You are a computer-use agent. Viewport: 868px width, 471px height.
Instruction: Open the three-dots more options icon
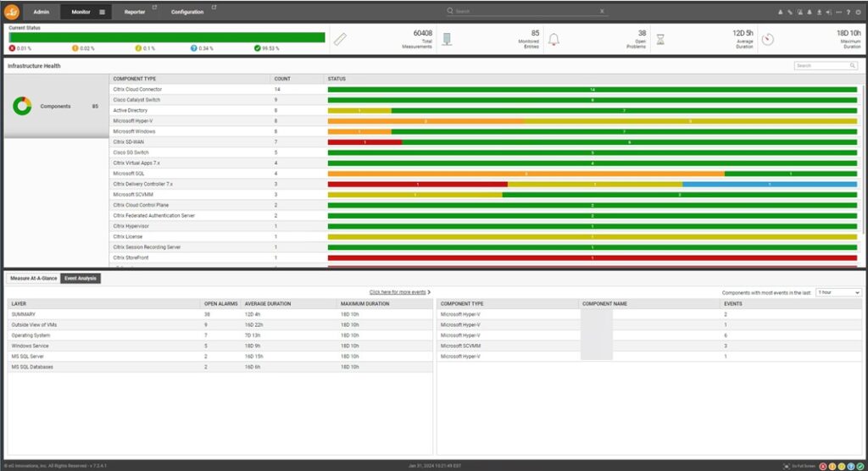[x=838, y=12]
